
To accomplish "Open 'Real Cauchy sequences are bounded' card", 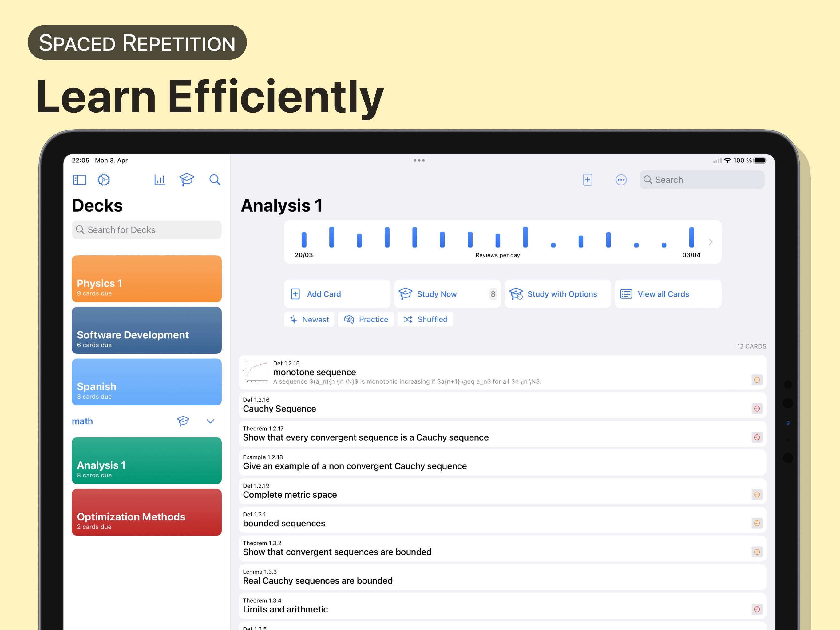I will click(x=502, y=578).
